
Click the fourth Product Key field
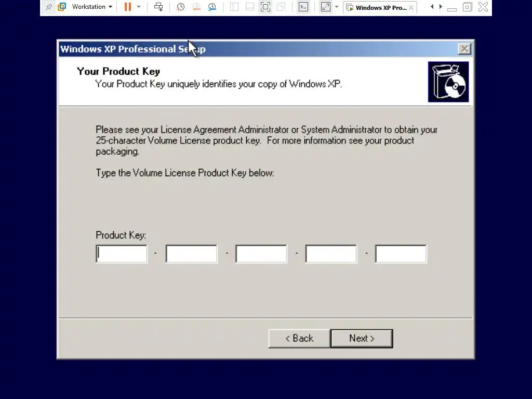331,254
